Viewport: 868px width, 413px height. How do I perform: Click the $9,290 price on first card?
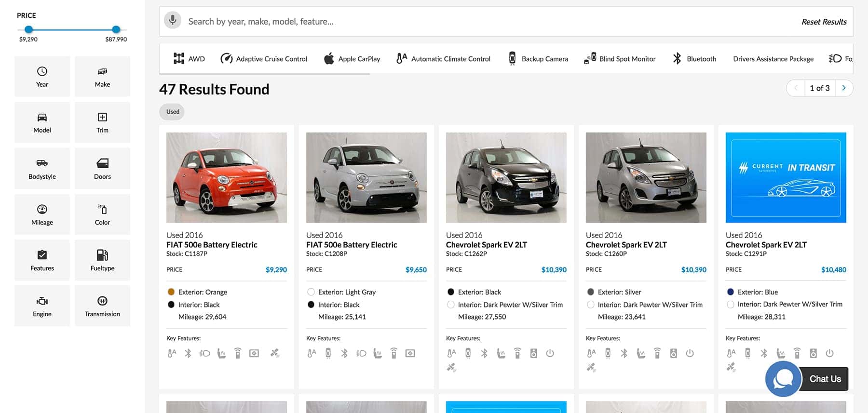(276, 270)
